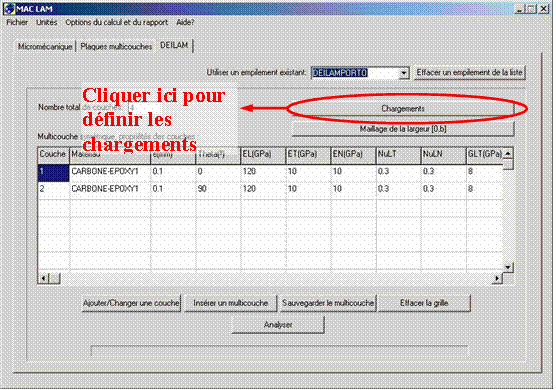Screen dimensions: 556x390
Task: Click GLT value 8 in row 2
Action: pyautogui.click(x=485, y=190)
